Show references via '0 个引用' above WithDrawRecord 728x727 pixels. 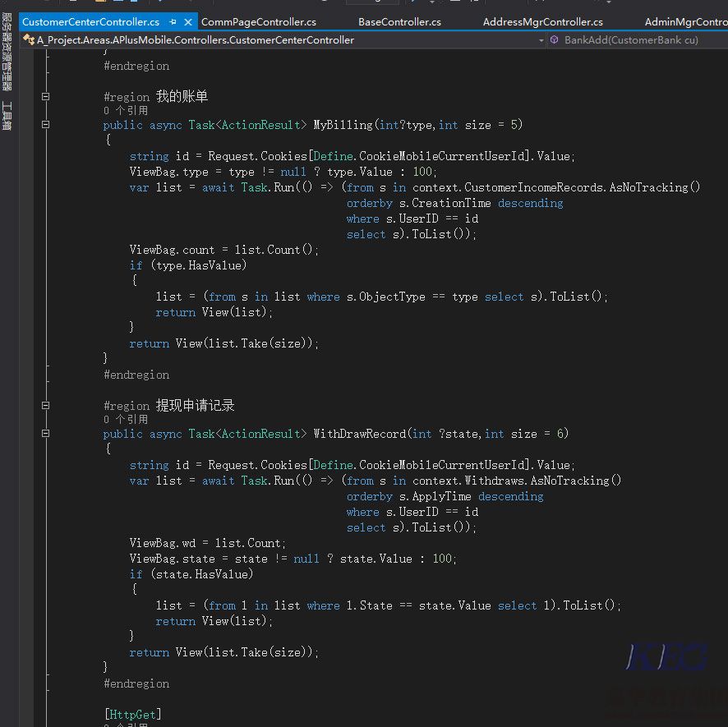tap(126, 419)
